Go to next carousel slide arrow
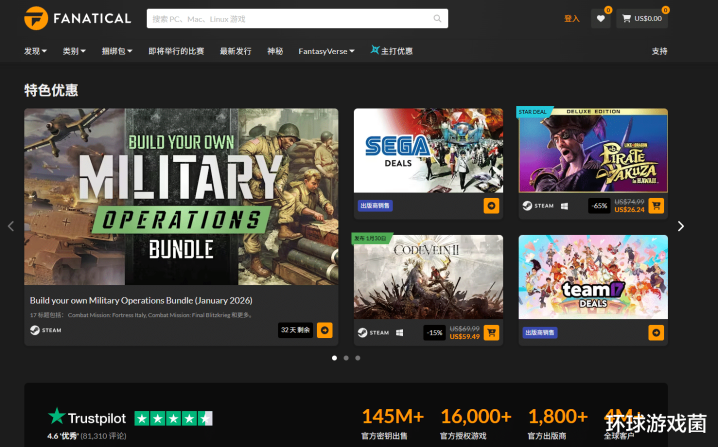 pos(681,226)
